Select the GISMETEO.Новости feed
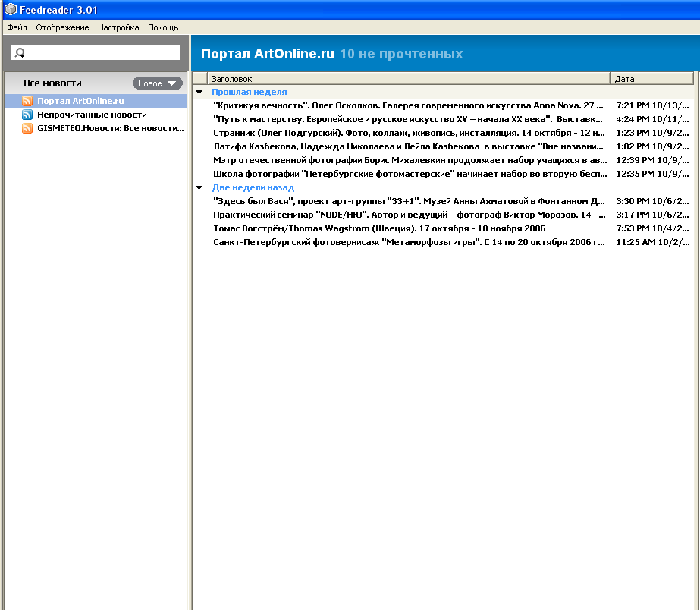The image size is (700, 610). [x=96, y=129]
